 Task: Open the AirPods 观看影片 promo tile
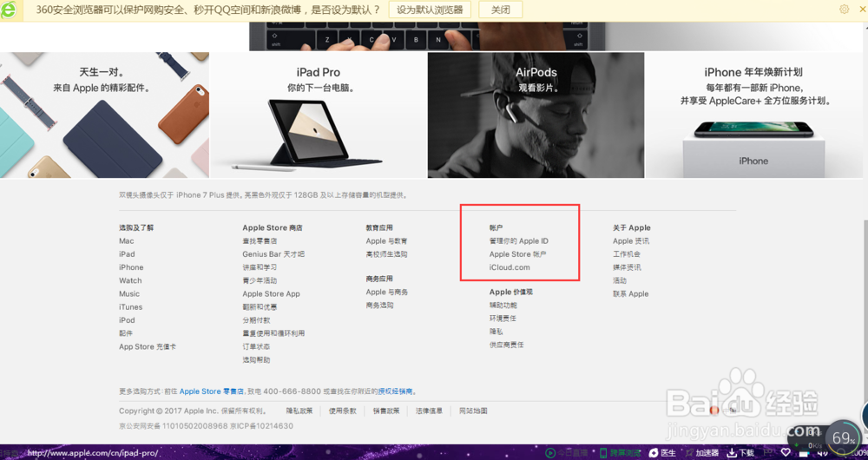click(536, 115)
